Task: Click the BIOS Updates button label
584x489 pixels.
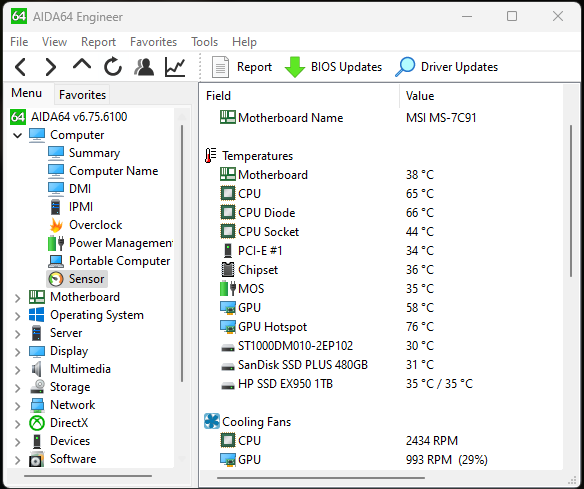Action: 346,67
